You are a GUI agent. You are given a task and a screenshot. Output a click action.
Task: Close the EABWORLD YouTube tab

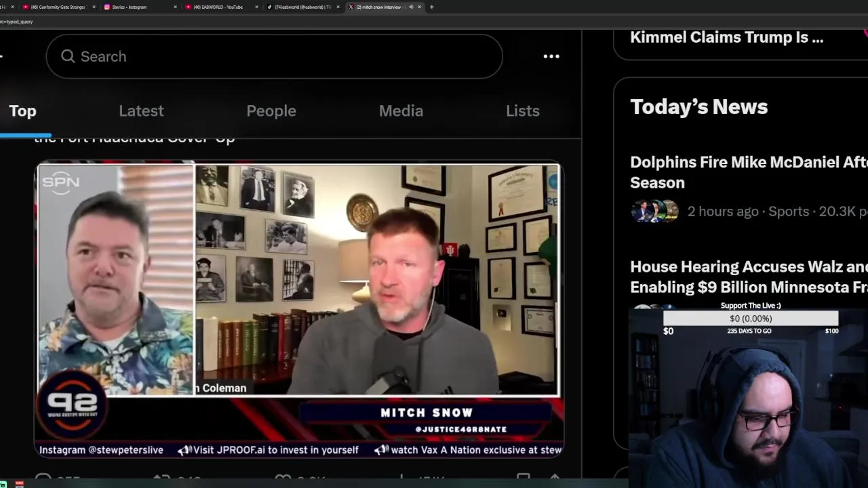(x=256, y=7)
